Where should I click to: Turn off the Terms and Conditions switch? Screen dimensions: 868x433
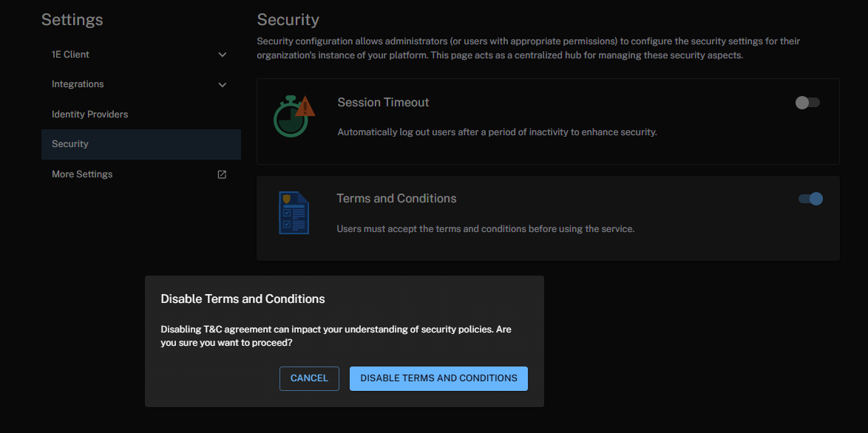tap(810, 199)
